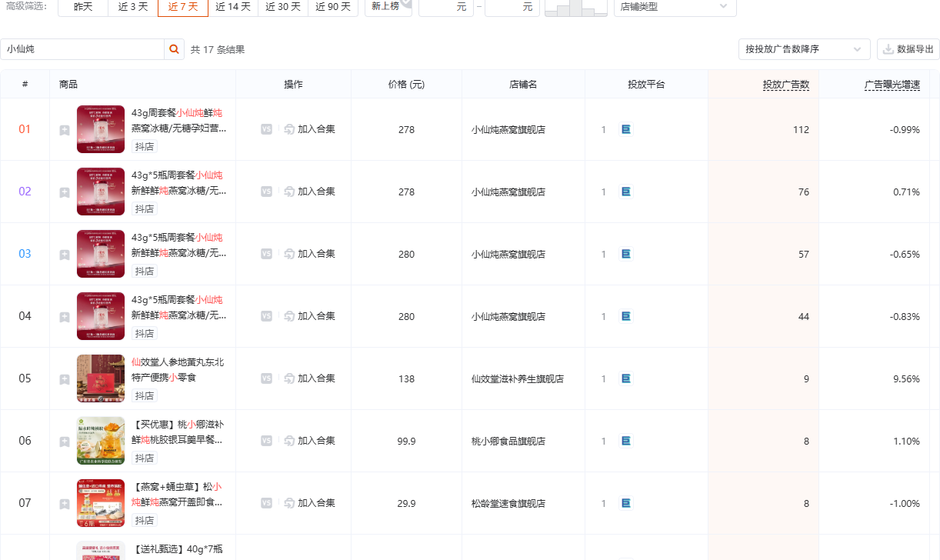Click VS compare icon for 桃小卿 product
The image size is (940, 560).
(266, 441)
